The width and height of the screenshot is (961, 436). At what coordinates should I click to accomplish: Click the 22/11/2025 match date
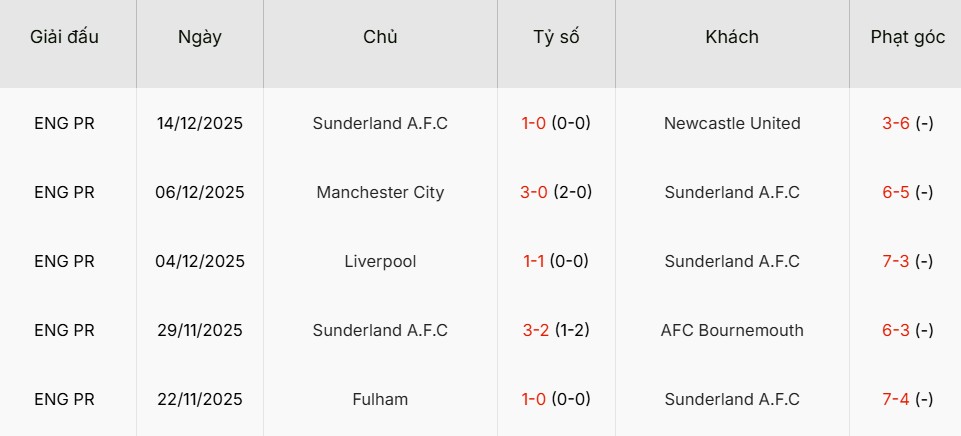coord(200,400)
